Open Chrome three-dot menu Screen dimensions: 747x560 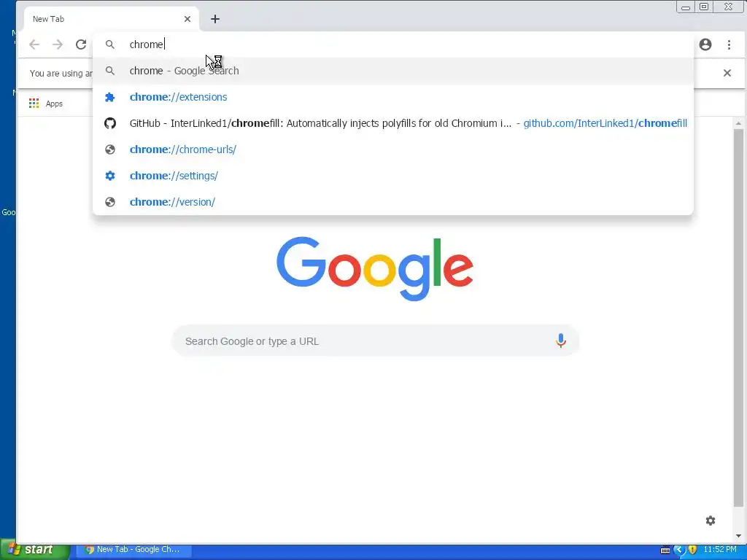729,44
